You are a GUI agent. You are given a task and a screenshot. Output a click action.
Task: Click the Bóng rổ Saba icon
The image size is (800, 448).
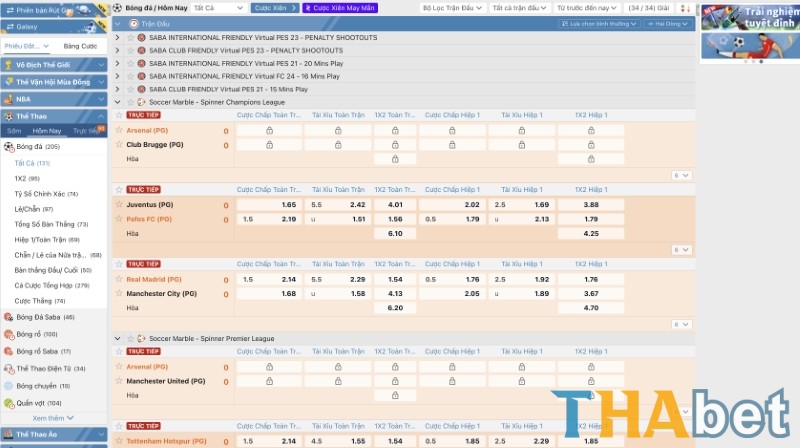pyautogui.click(x=9, y=351)
